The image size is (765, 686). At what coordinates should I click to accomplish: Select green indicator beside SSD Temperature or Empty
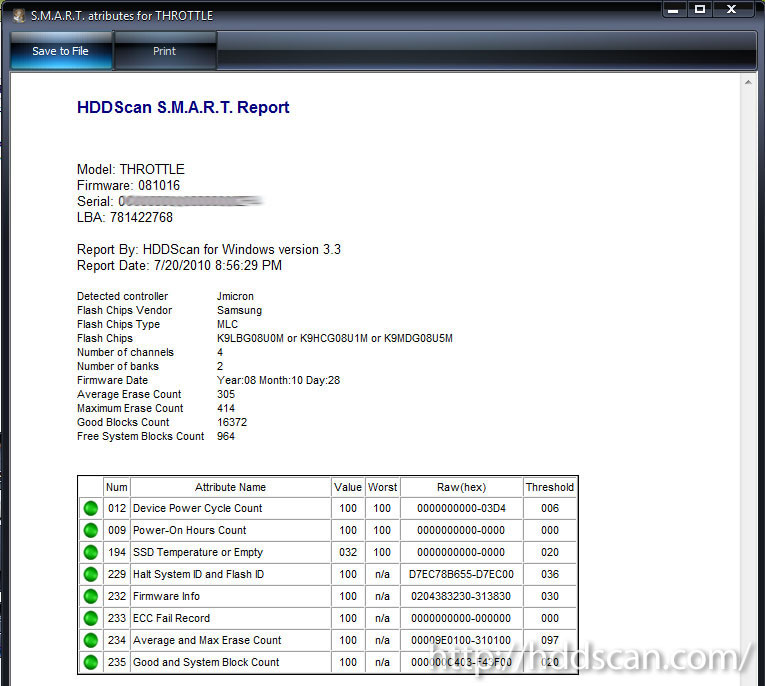[91, 552]
